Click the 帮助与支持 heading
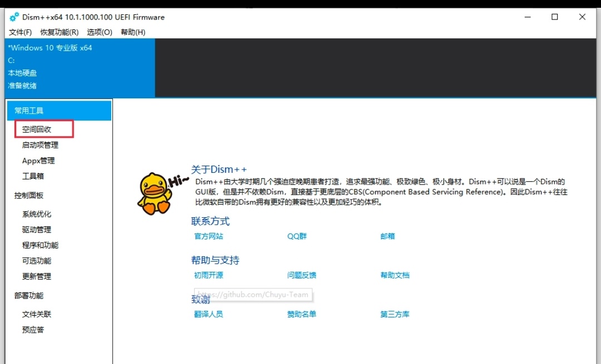 click(215, 260)
